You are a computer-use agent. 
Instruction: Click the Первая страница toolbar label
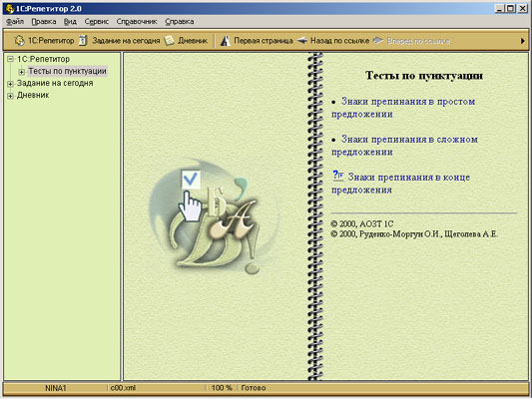[264, 41]
